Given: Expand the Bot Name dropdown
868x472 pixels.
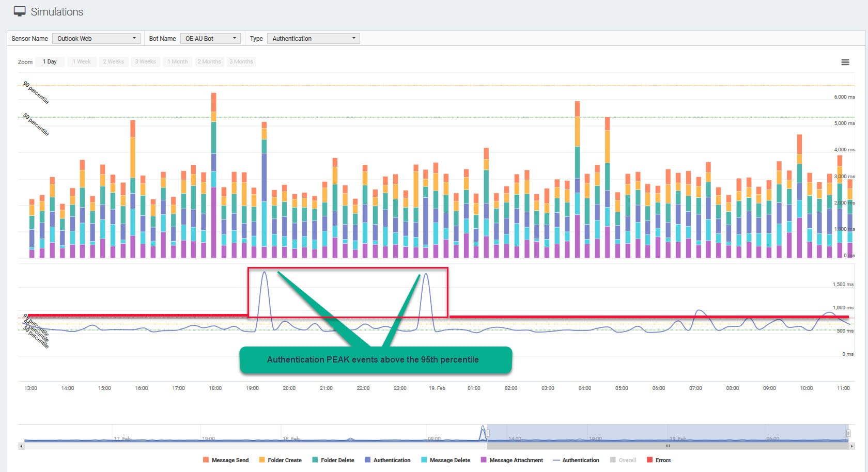Looking at the screenshot, I should (210, 39).
